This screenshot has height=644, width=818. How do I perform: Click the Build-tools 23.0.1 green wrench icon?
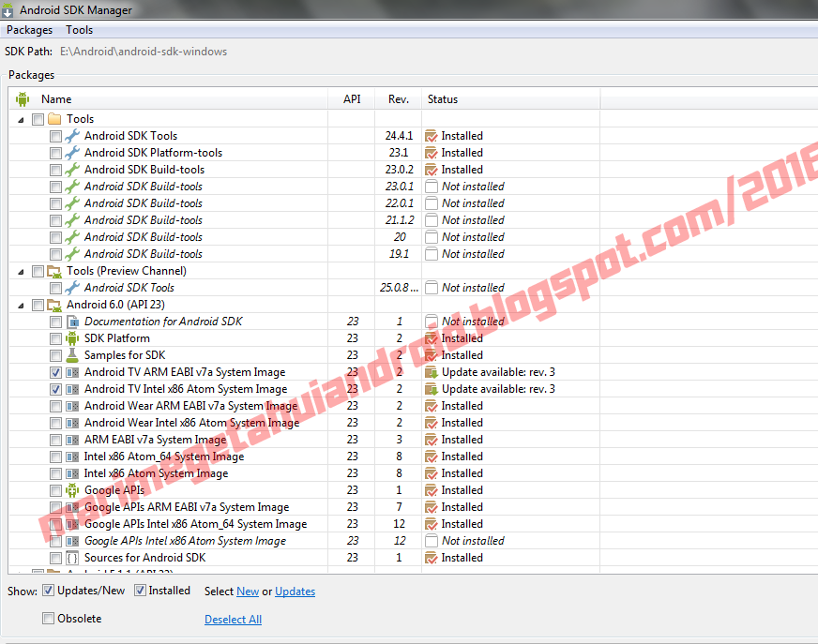[72, 187]
